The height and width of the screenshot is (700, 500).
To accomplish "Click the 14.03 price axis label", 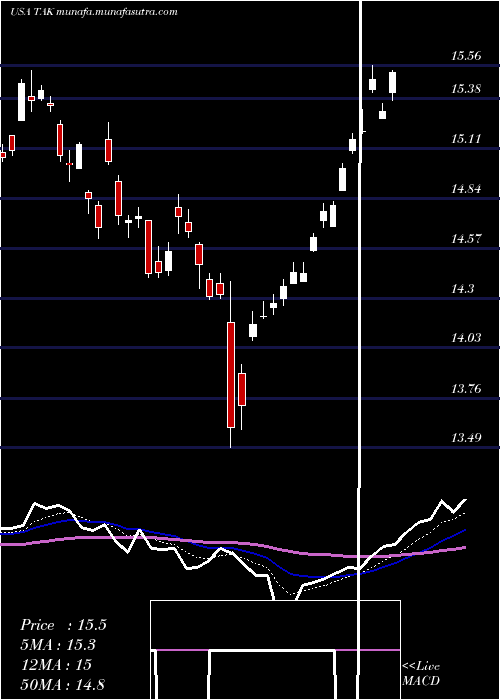I will [x=466, y=338].
